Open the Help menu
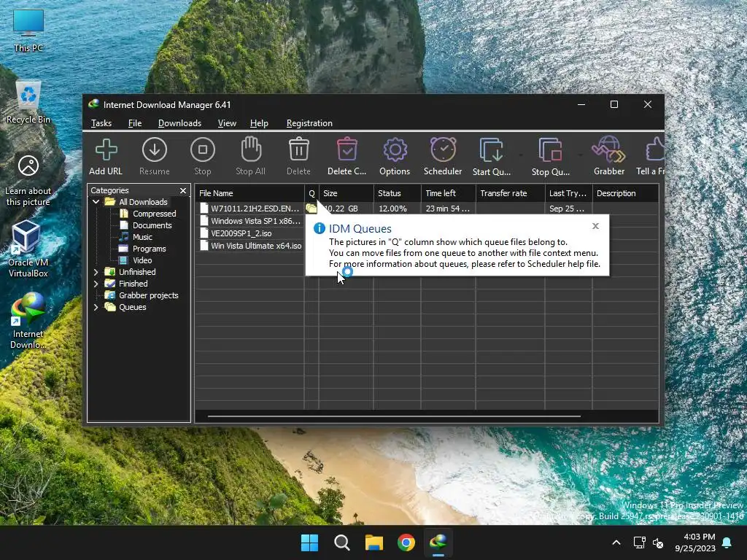The image size is (747, 560). tap(259, 122)
